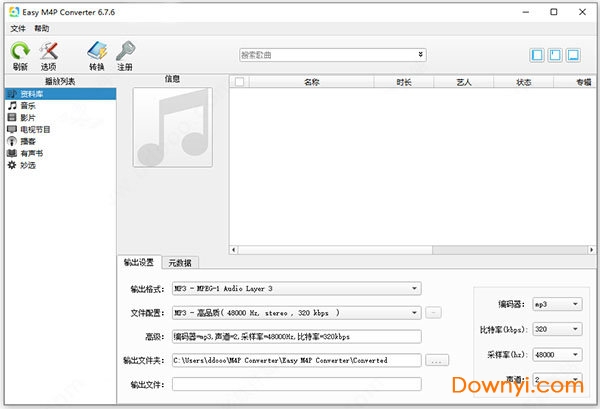Image resolution: width=600 pixels, height=409 pixels.
Task: Maximize the Easy M4P Converter window
Action: pos(554,12)
